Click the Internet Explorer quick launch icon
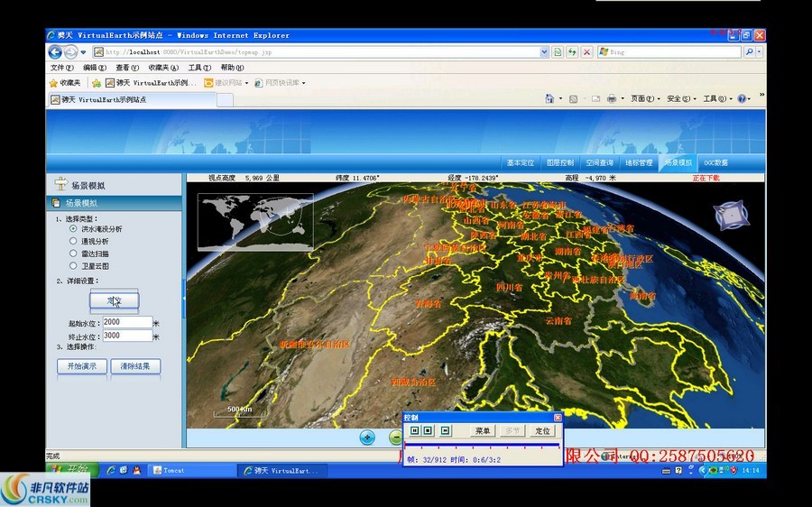This screenshot has width=812, height=507. 111,470
